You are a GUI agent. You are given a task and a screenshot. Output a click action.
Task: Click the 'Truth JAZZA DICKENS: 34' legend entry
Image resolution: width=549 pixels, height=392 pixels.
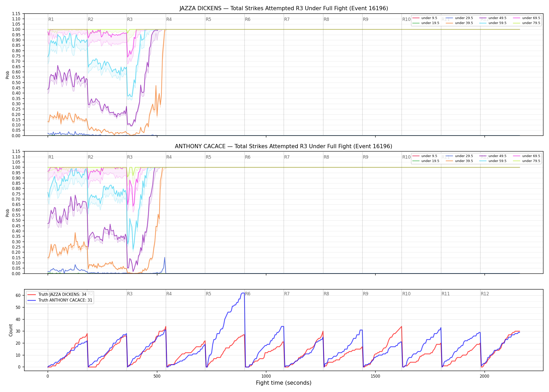coord(57,295)
